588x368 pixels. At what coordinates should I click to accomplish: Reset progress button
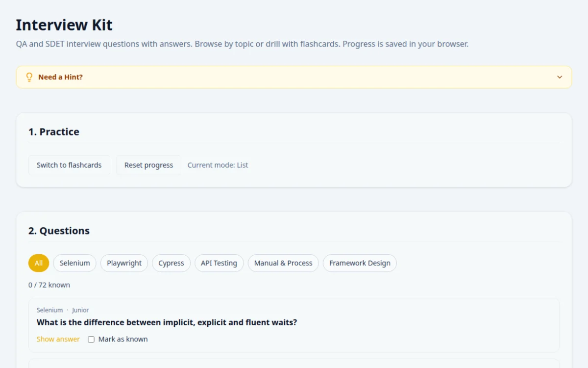point(148,165)
